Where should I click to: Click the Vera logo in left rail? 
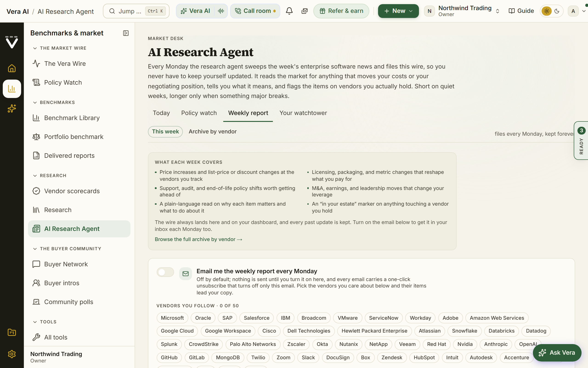(12, 42)
